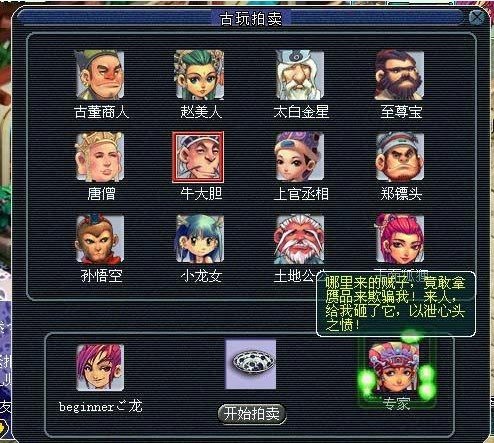Choose the 赵美人 character portrait
494x443 pixels.
[200, 75]
